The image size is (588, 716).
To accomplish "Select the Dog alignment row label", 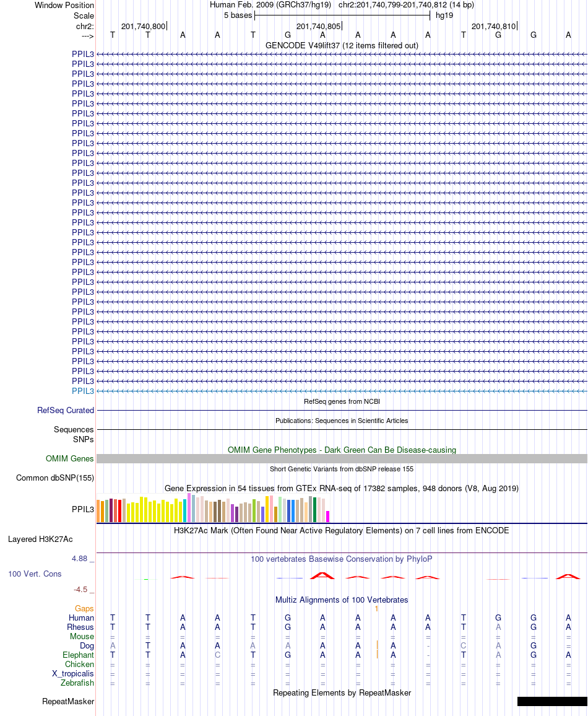I will pos(87,645).
